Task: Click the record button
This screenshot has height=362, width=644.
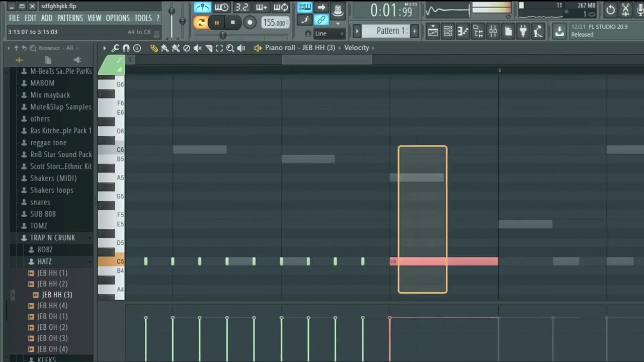Action: pyautogui.click(x=250, y=22)
